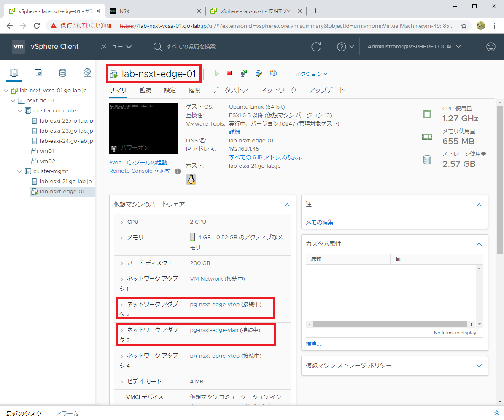Image resolution: width=504 pixels, height=420 pixels.
Task: Open the Administrator@VSPHERE.LOCAL user menu
Action: tap(414, 47)
